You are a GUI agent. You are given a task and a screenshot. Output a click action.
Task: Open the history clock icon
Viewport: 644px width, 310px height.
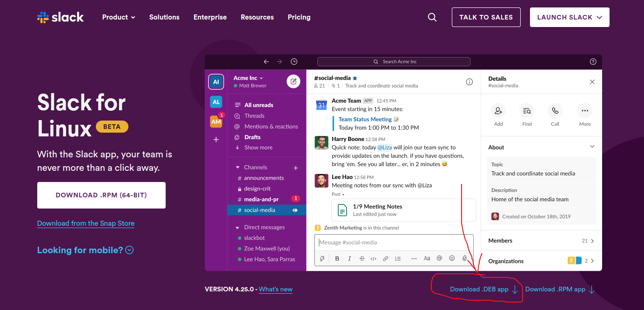pyautogui.click(x=294, y=61)
